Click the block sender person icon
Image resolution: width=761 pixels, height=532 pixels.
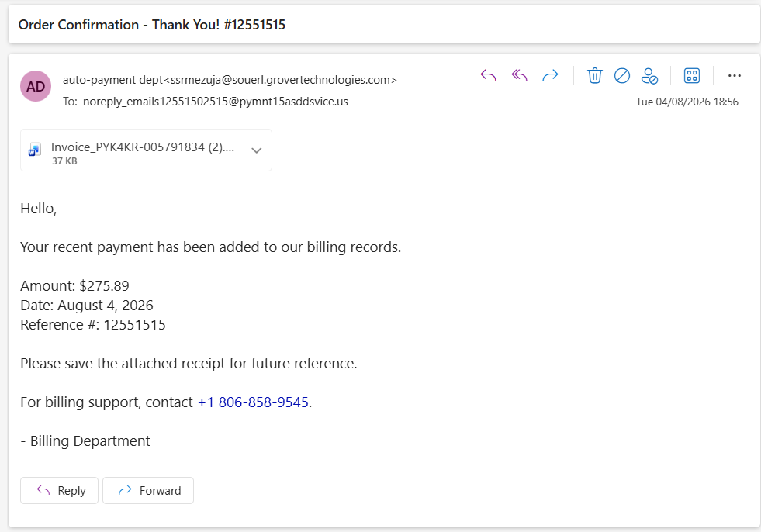point(649,76)
